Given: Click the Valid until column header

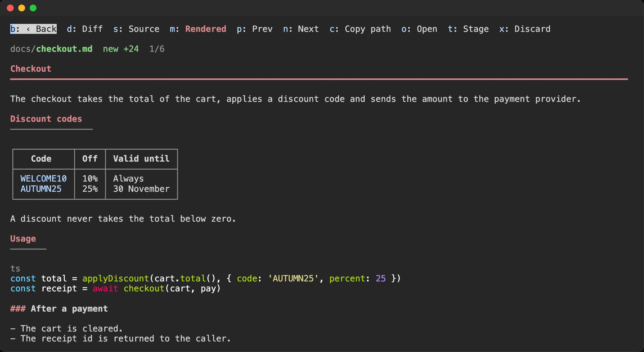Looking at the screenshot, I should [141, 159].
